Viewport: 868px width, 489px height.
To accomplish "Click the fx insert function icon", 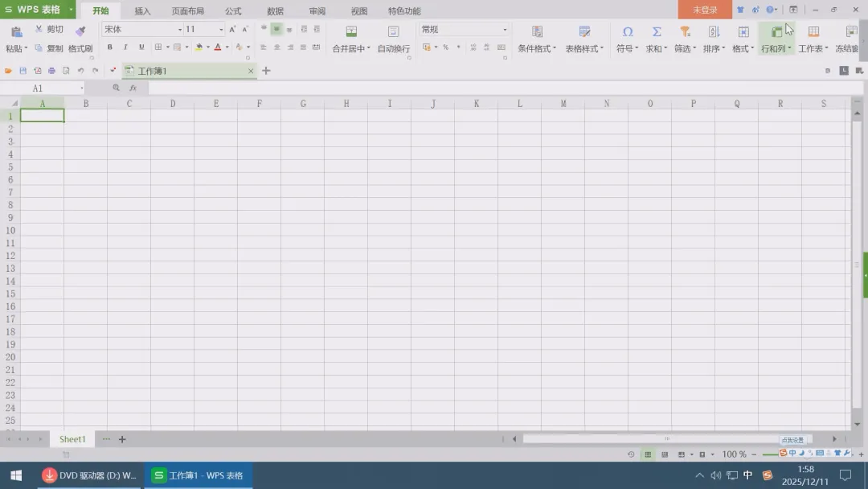I will pos(133,88).
